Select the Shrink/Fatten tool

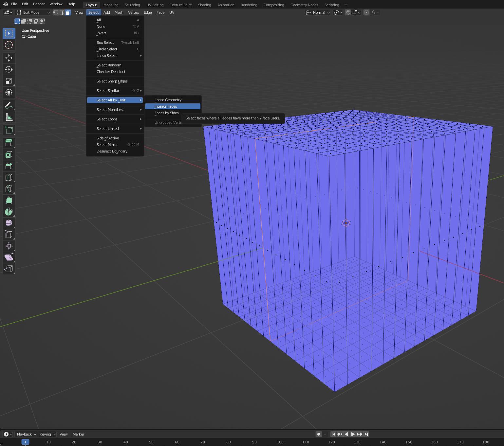pyautogui.click(x=9, y=246)
